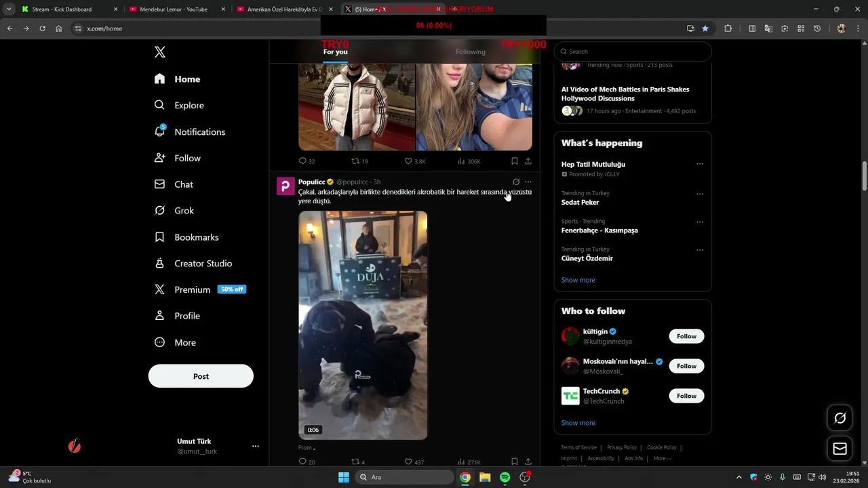Show more under Who to follow
This screenshot has width=868, height=488.
578,423
